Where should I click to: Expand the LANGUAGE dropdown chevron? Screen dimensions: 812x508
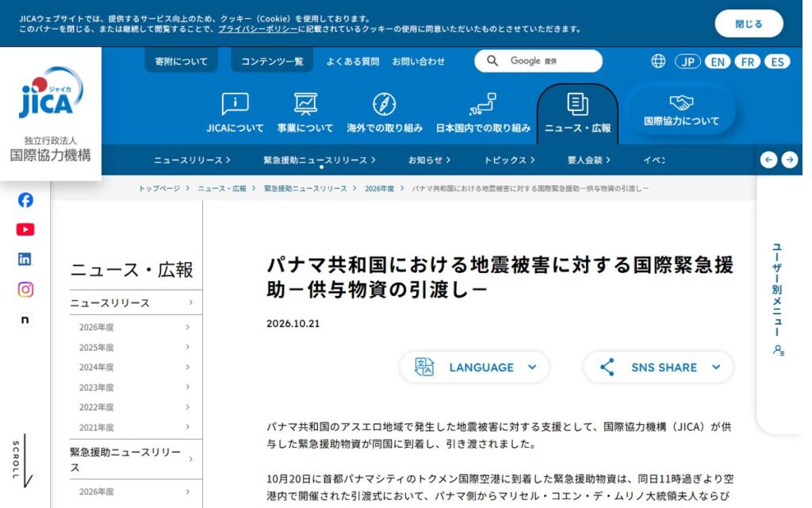[532, 367]
